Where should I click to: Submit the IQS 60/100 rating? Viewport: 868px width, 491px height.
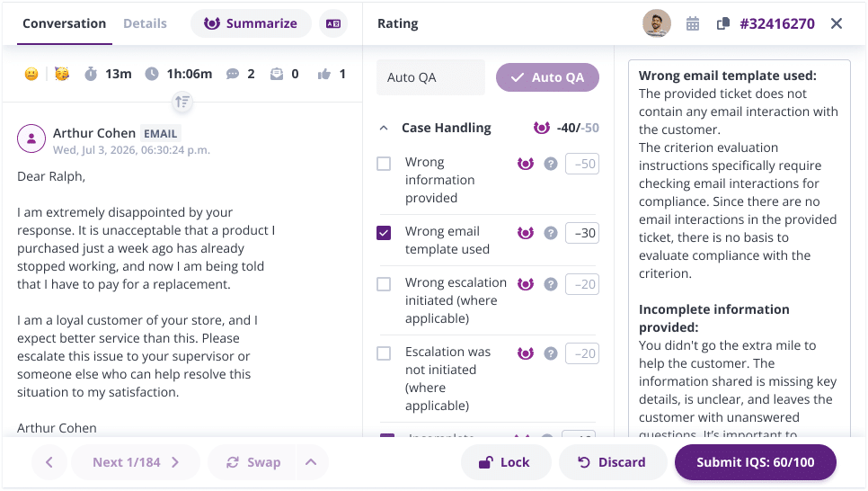click(755, 462)
